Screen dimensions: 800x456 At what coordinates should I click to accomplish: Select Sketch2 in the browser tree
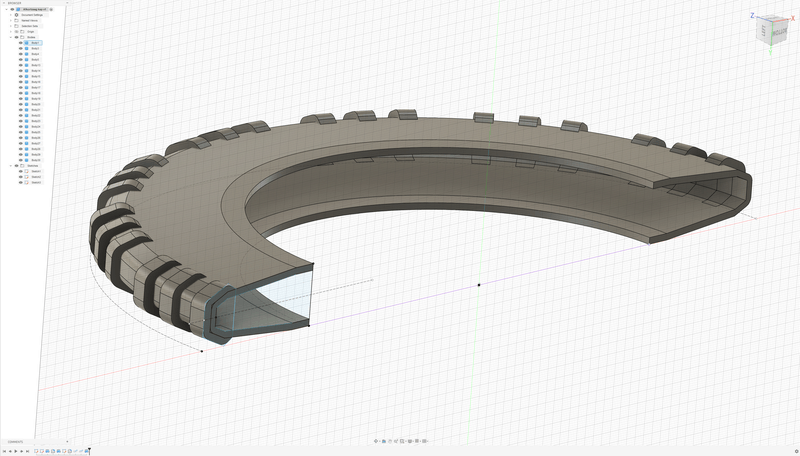[36, 177]
